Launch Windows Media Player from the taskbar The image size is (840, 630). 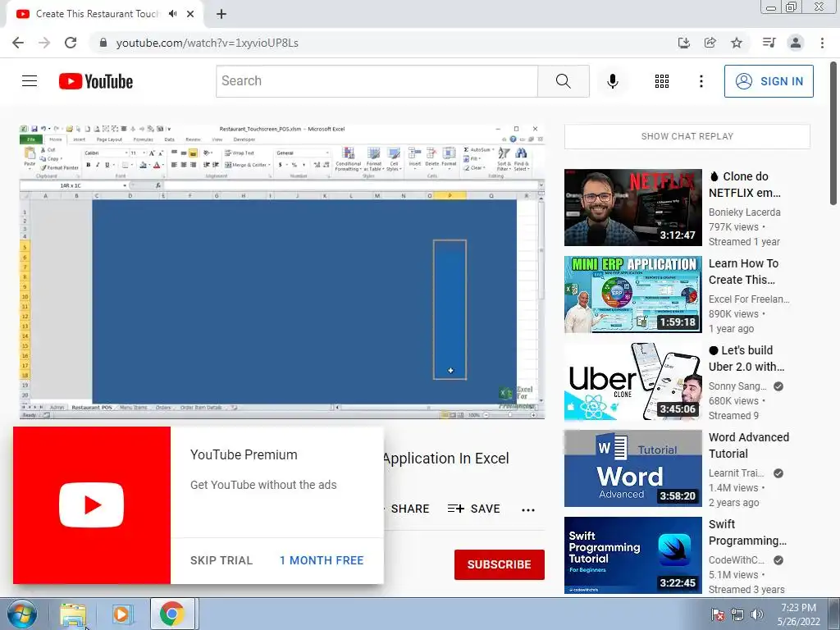click(x=121, y=614)
